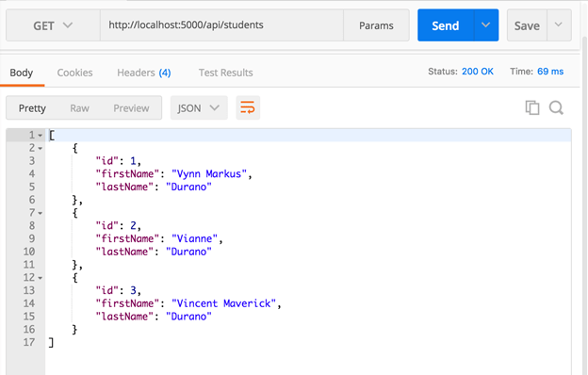This screenshot has height=375, width=588.
Task: Collapse the object starting at line 12
Action: pos(40,278)
